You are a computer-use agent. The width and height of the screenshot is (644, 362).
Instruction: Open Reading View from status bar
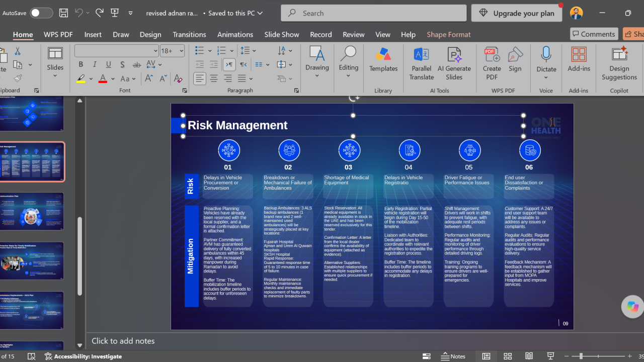tap(529, 356)
